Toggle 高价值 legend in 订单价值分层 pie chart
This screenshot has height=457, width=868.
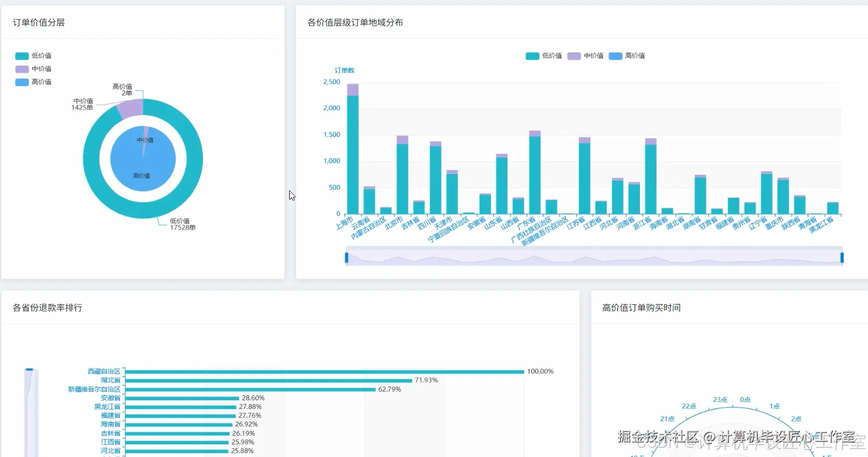[x=33, y=82]
